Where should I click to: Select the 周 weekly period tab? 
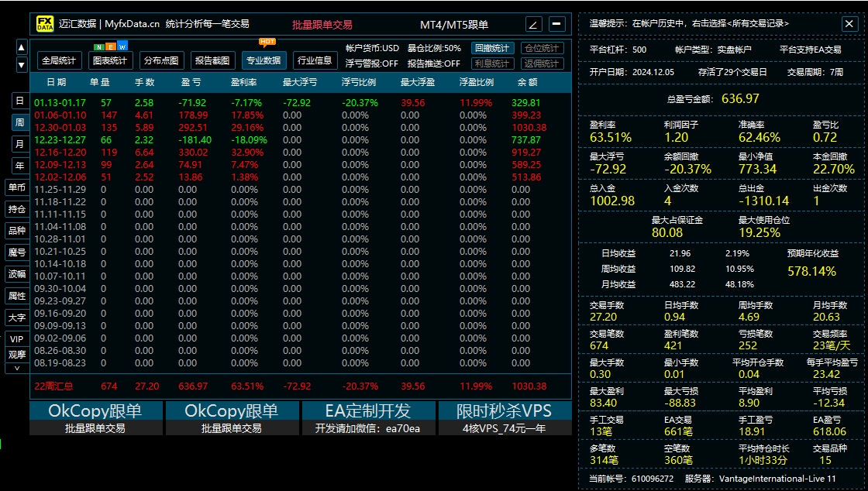click(x=20, y=122)
